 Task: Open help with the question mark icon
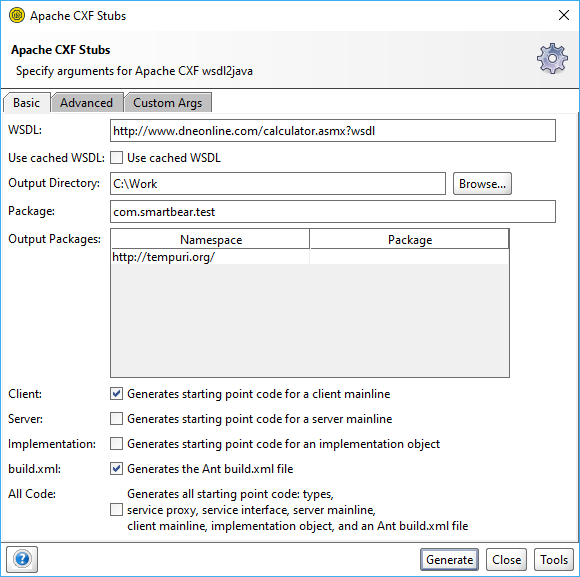click(x=22, y=559)
